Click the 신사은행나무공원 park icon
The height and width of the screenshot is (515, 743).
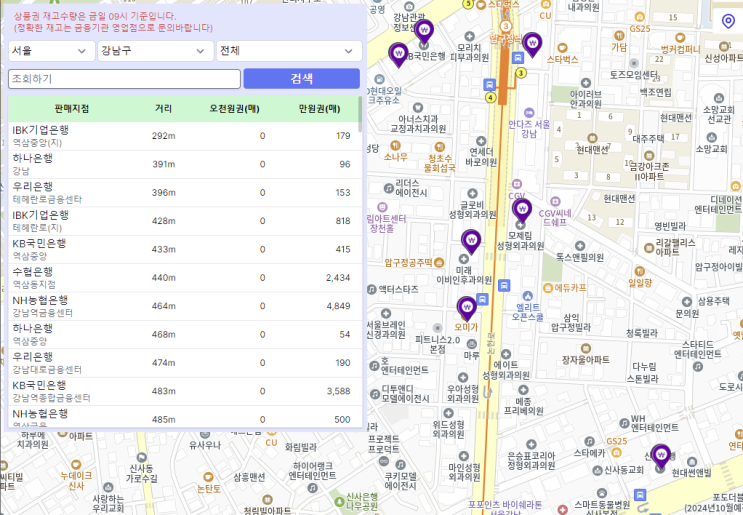[339, 501]
